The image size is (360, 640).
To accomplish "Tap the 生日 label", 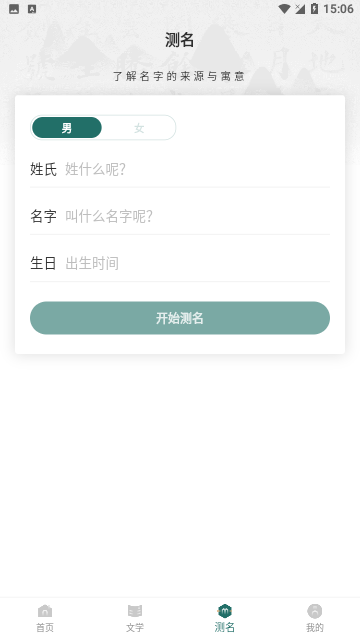I will click(x=43, y=263).
